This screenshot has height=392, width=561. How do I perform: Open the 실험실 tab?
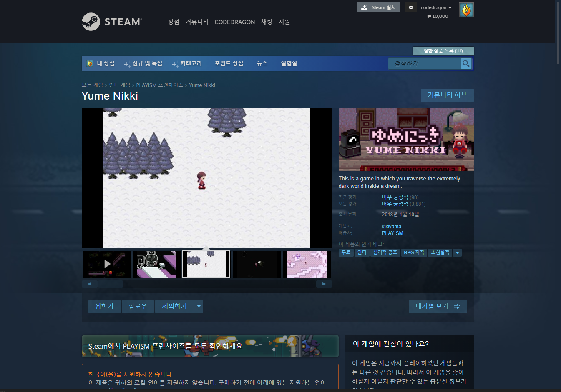point(289,63)
